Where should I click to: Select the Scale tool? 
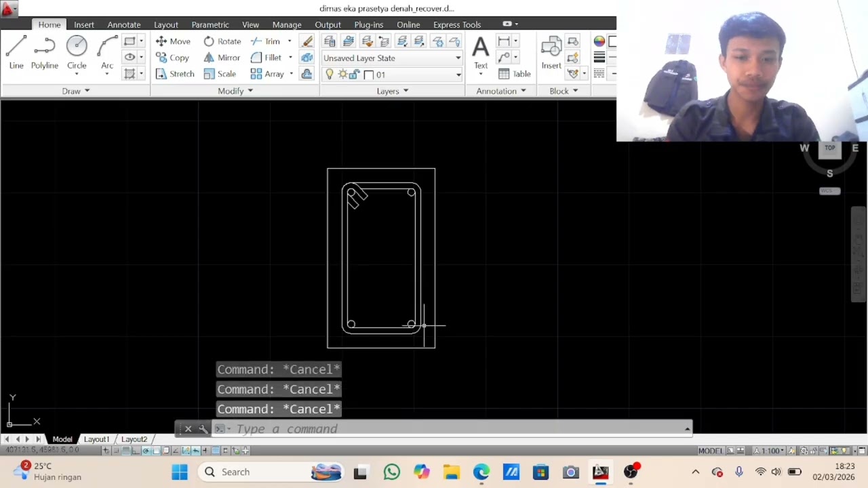tap(220, 74)
